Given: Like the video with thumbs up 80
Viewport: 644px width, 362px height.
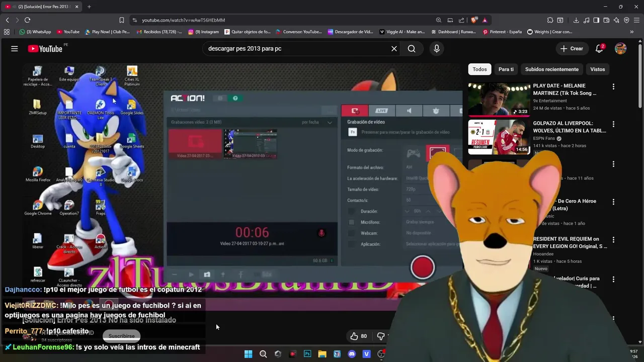Looking at the screenshot, I should [x=359, y=336].
